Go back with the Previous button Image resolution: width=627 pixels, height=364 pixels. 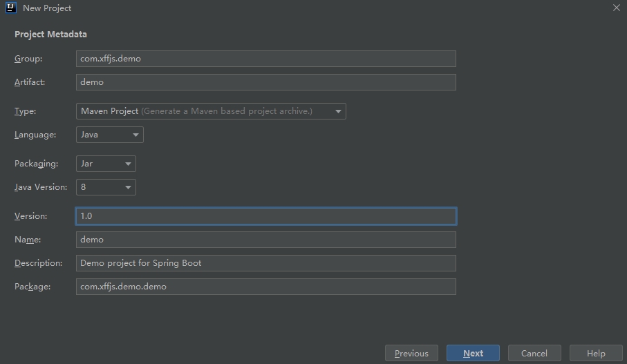tap(411, 354)
